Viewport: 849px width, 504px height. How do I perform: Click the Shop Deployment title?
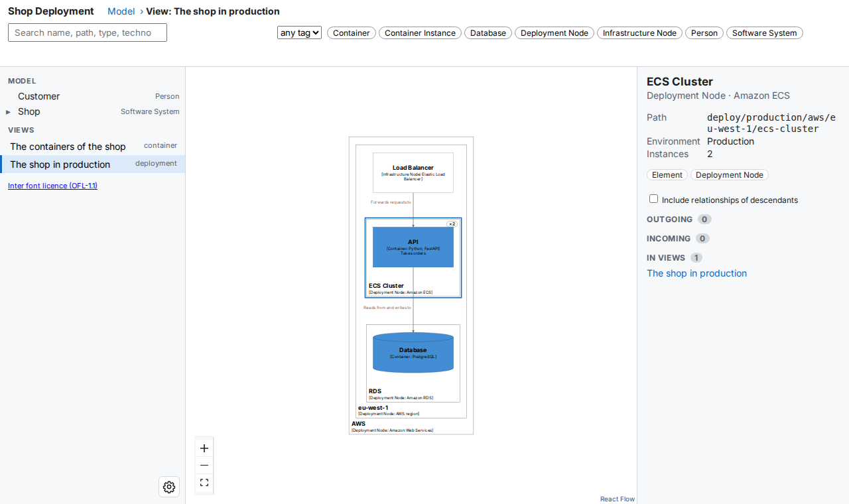click(51, 11)
